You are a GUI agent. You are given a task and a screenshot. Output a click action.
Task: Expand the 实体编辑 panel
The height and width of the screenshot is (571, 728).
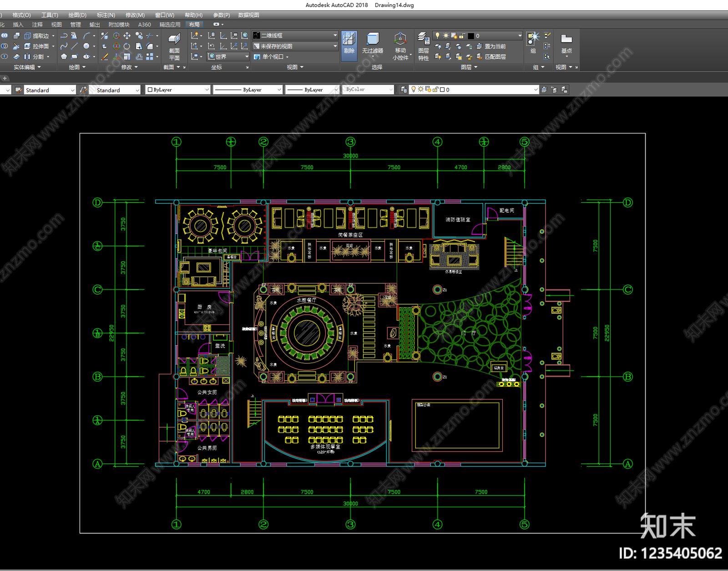tap(27, 67)
